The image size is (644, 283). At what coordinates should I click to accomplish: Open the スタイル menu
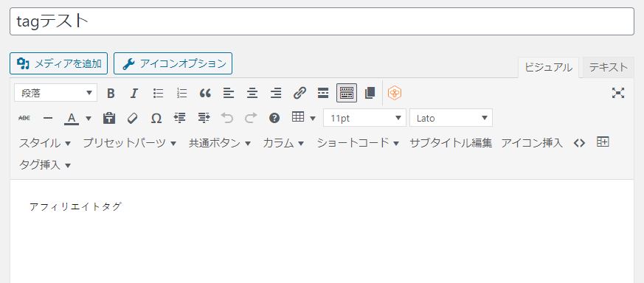point(45,143)
